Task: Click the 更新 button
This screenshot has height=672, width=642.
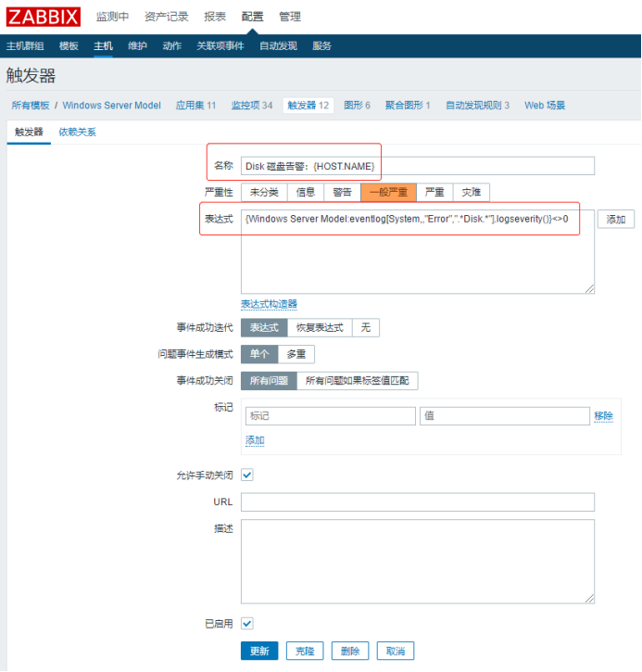Action: tap(259, 651)
